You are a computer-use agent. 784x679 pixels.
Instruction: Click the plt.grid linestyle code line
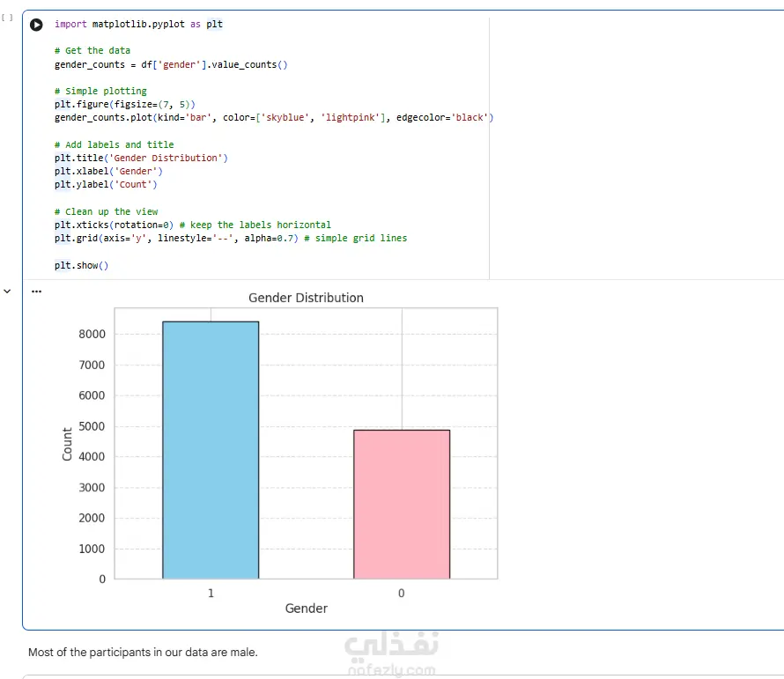[231, 238]
